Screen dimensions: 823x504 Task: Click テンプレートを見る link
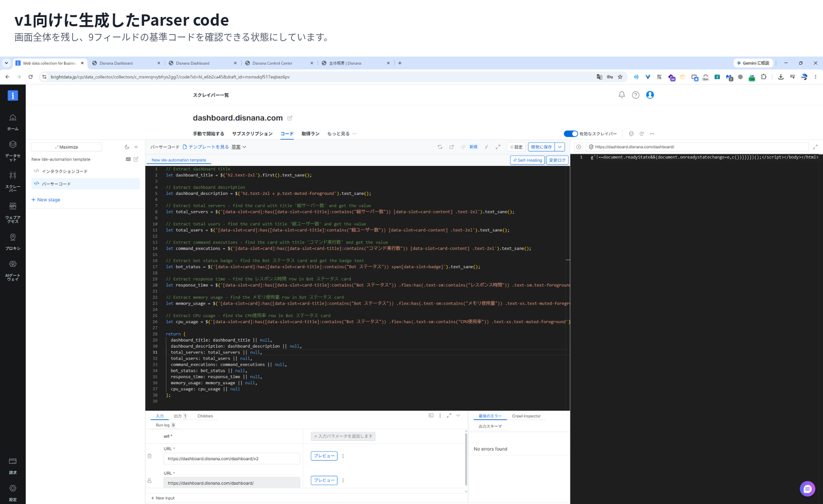coord(206,147)
